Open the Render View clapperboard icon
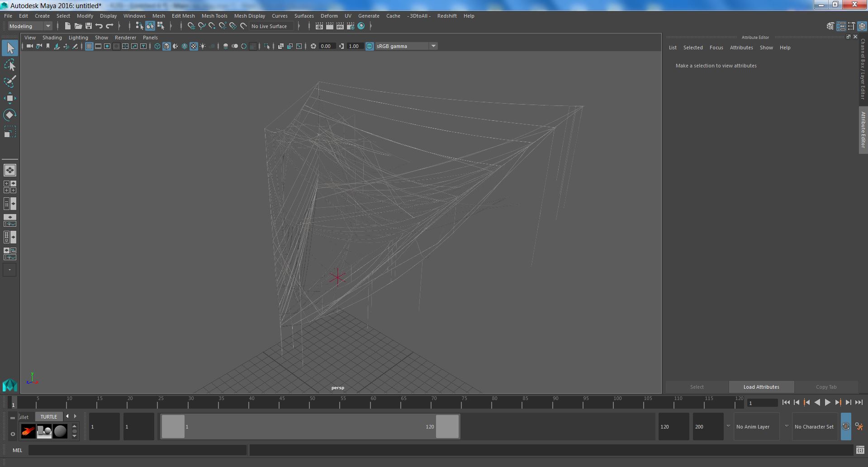Screen dimensions: 868x467 tap(319, 26)
